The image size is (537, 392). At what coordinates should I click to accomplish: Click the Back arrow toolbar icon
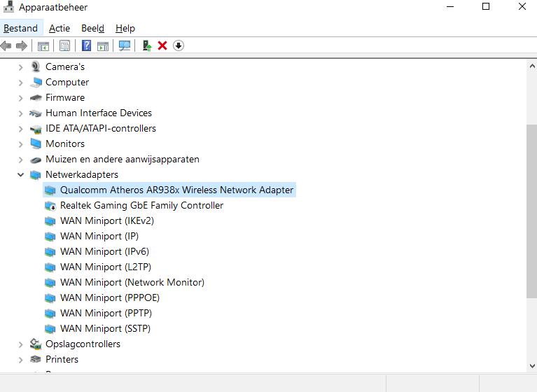6,45
